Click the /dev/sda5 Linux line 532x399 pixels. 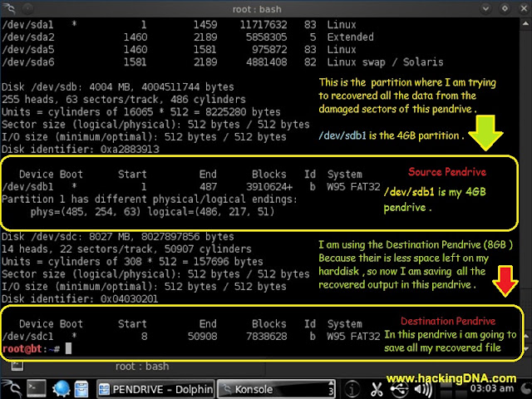pyautogui.click(x=180, y=50)
